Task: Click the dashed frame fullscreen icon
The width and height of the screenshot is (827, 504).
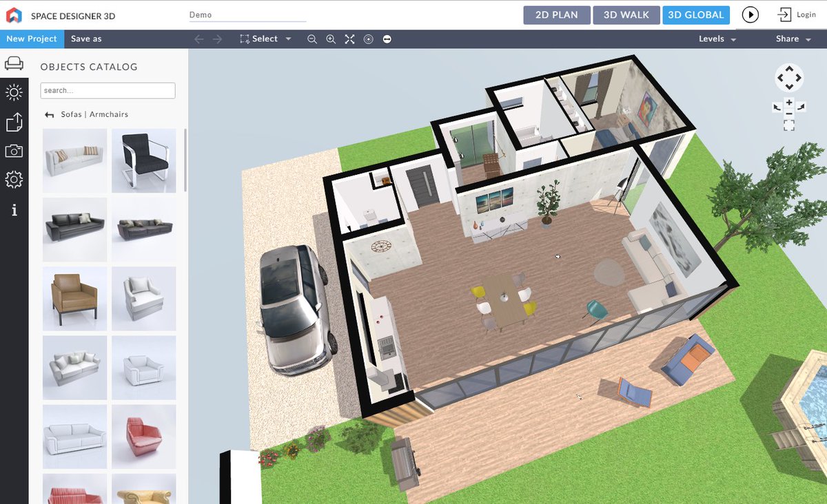Action: click(789, 125)
